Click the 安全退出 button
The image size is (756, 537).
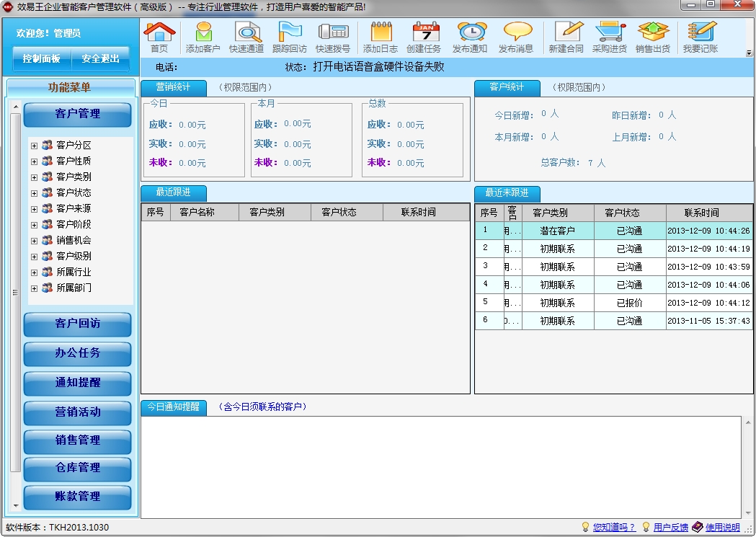tap(100, 59)
